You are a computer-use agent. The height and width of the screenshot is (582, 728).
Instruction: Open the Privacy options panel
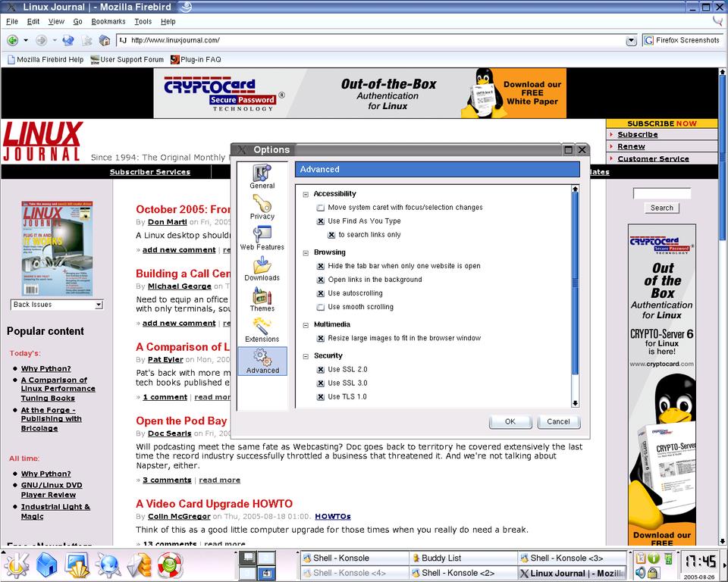[x=262, y=207]
